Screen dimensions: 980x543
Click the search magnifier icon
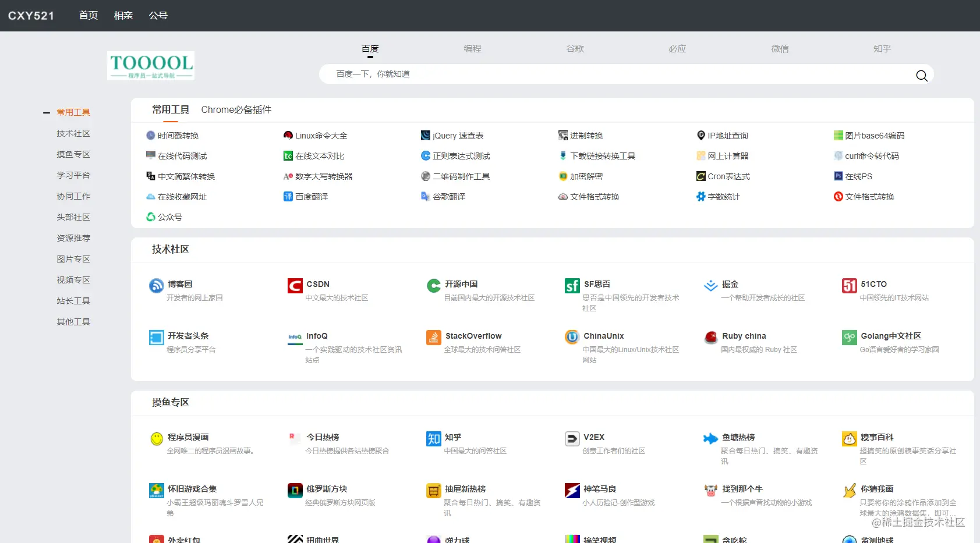click(921, 76)
